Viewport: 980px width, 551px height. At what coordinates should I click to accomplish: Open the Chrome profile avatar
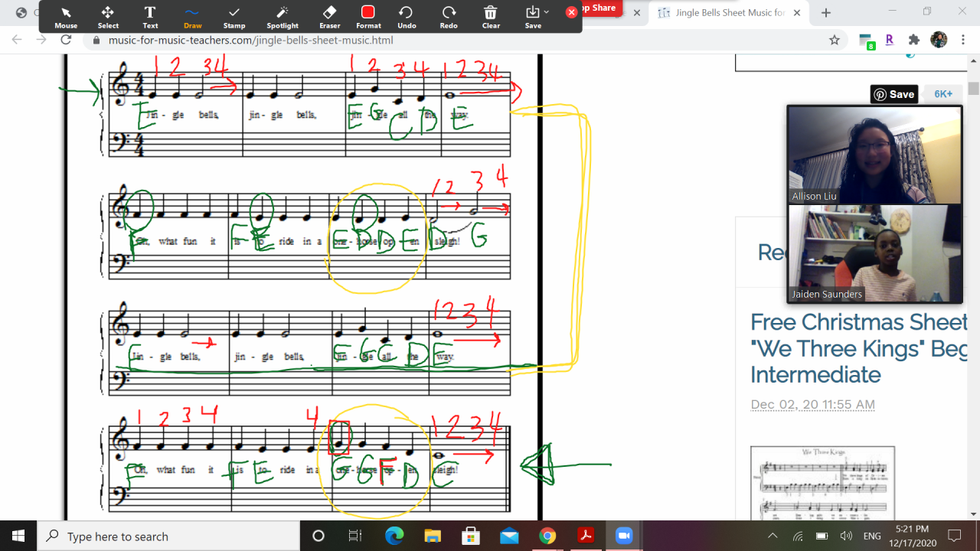(x=939, y=40)
